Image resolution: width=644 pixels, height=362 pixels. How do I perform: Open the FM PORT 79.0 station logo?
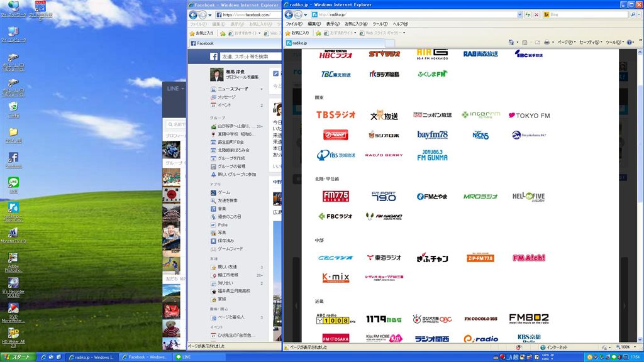(384, 196)
